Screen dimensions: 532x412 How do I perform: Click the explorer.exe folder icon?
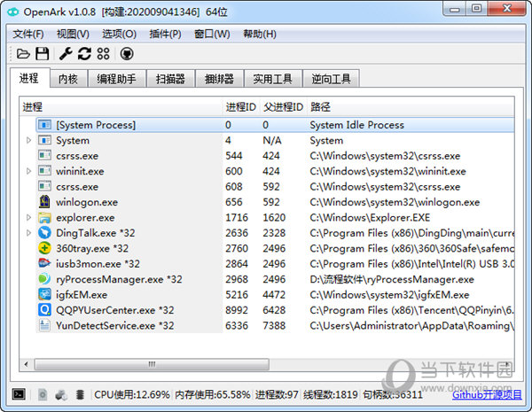[x=44, y=217]
